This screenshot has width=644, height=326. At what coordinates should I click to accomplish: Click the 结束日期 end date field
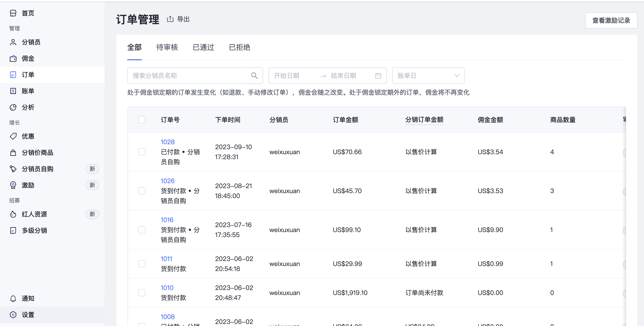click(x=350, y=75)
